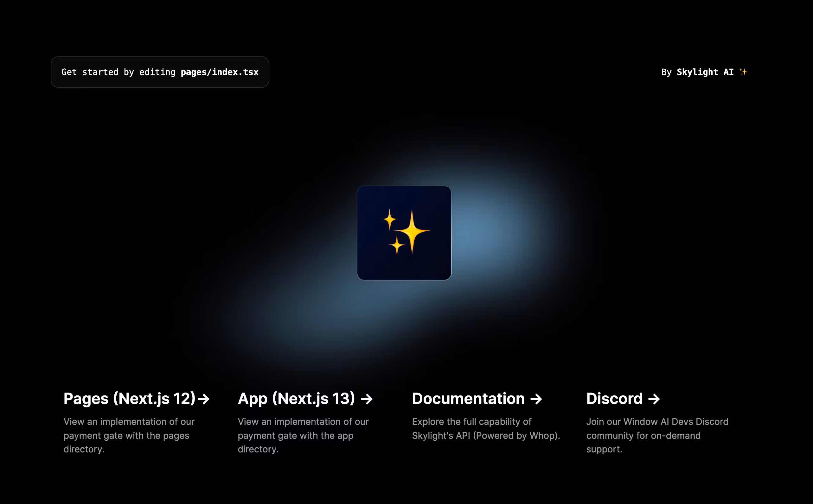Click the sparkles logo in the center
813x504 pixels.
point(404,233)
